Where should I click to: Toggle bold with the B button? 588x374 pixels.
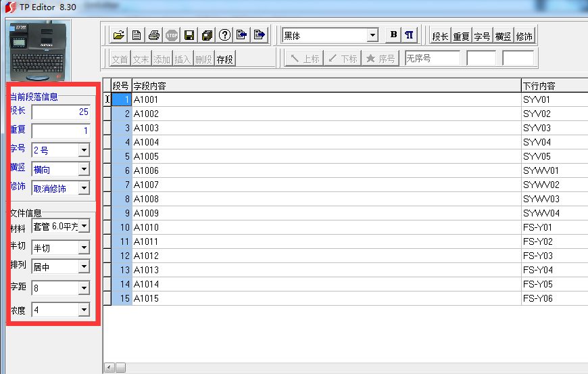(x=393, y=35)
